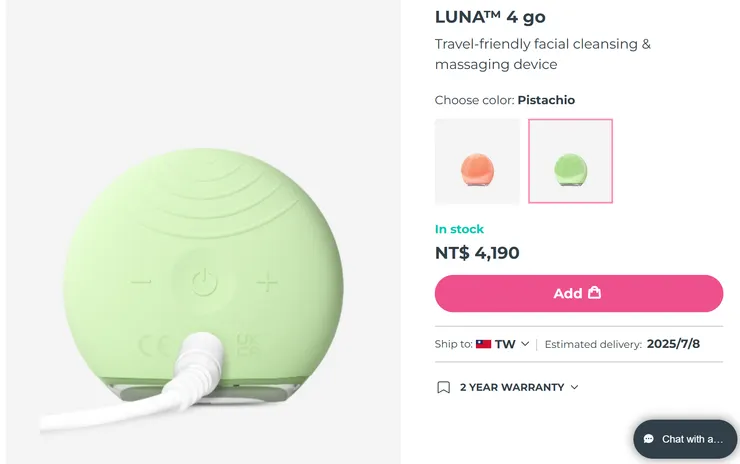The height and width of the screenshot is (464, 740).
Task: Click the warranty bookmark icon
Action: pos(443,387)
